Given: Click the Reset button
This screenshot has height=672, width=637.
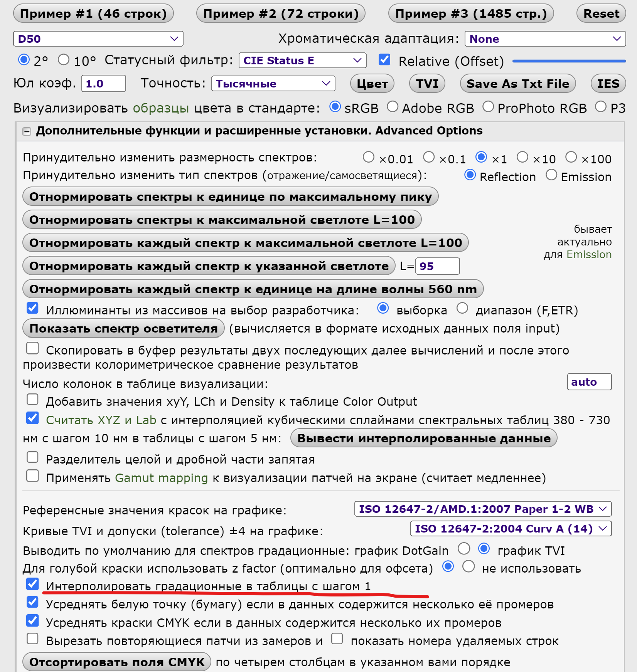Looking at the screenshot, I should pyautogui.click(x=601, y=14).
